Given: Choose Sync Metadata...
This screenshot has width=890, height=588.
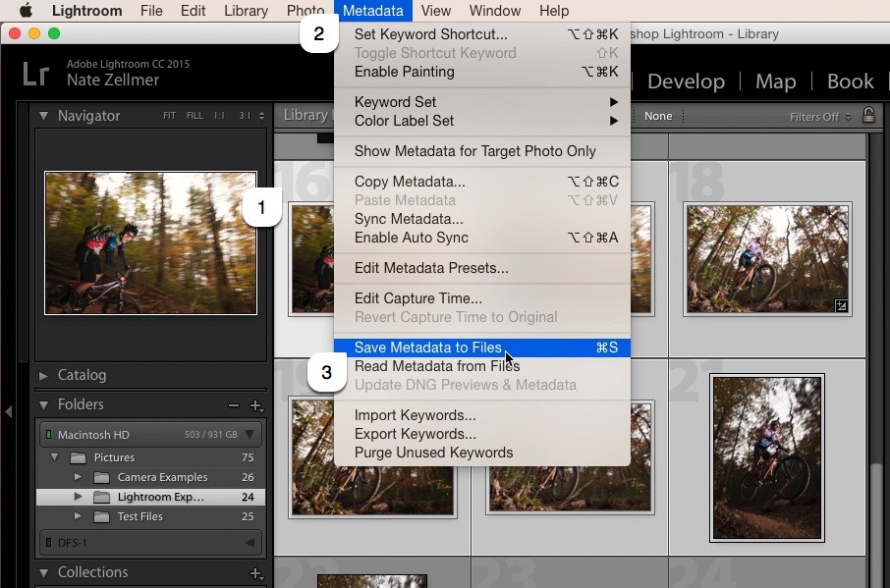Looking at the screenshot, I should [x=482, y=219].
